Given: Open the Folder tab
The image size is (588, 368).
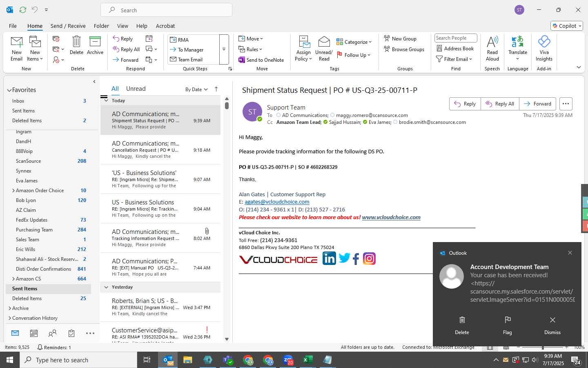Looking at the screenshot, I should pos(101,26).
